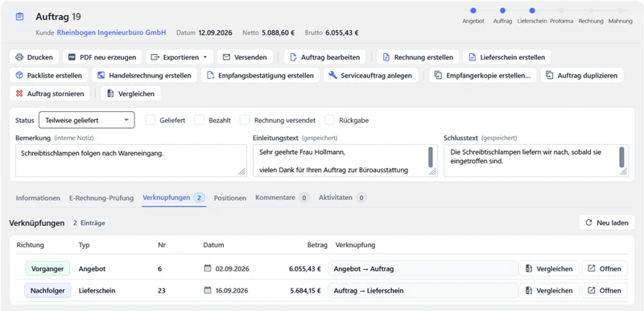The width and height of the screenshot is (644, 311).
Task: Switch to the Informationen tab
Action: (38, 198)
